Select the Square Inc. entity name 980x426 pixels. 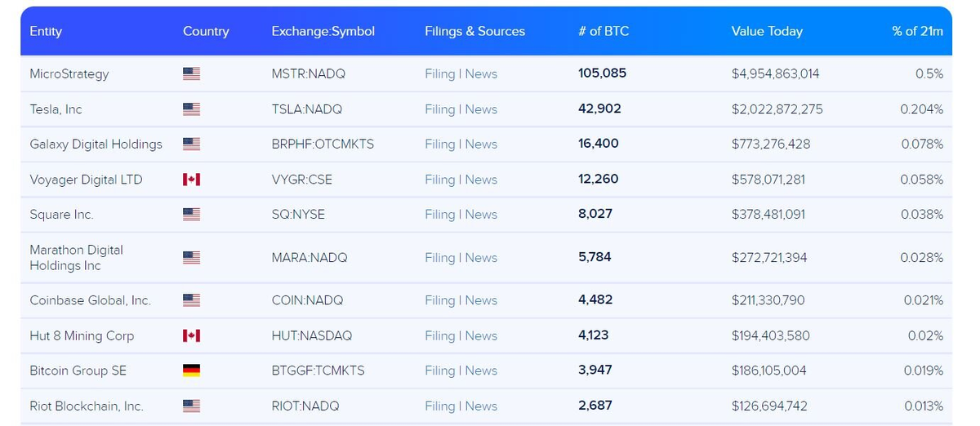[x=61, y=214]
